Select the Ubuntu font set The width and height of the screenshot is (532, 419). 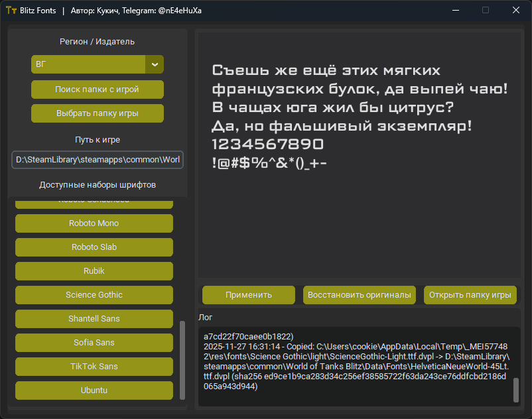click(94, 390)
